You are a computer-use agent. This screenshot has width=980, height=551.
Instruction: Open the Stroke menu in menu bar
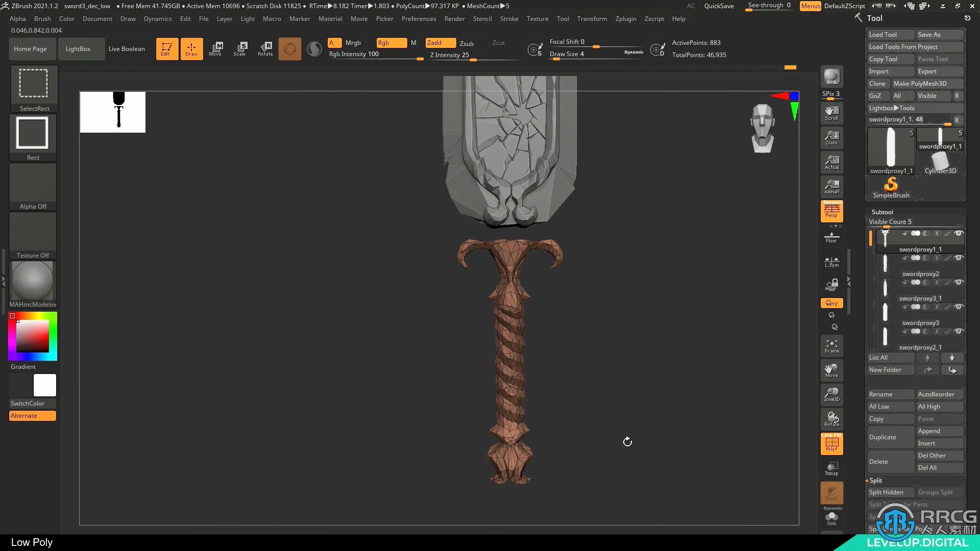[x=509, y=18]
